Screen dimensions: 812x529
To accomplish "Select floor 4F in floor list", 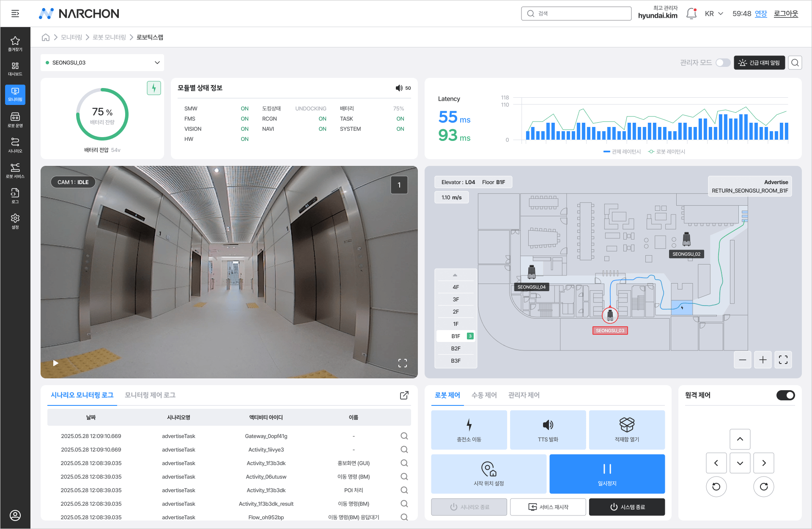I will (x=455, y=287).
